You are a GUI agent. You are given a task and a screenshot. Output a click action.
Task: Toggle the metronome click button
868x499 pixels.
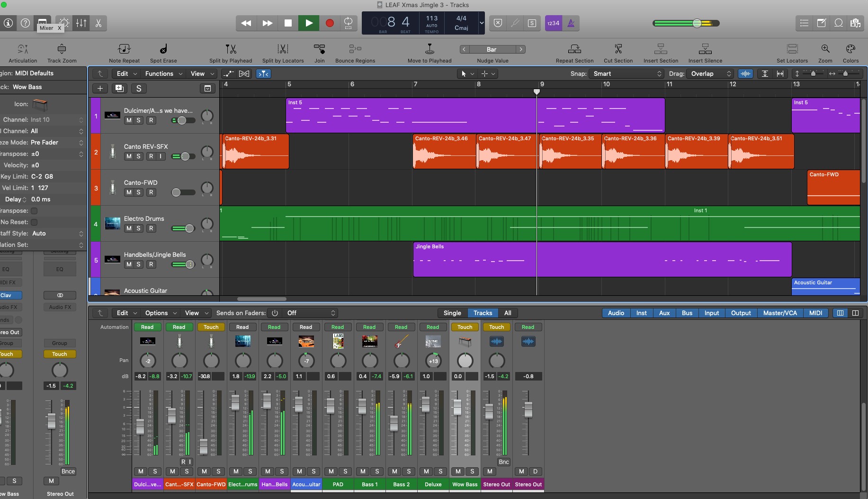coord(571,23)
